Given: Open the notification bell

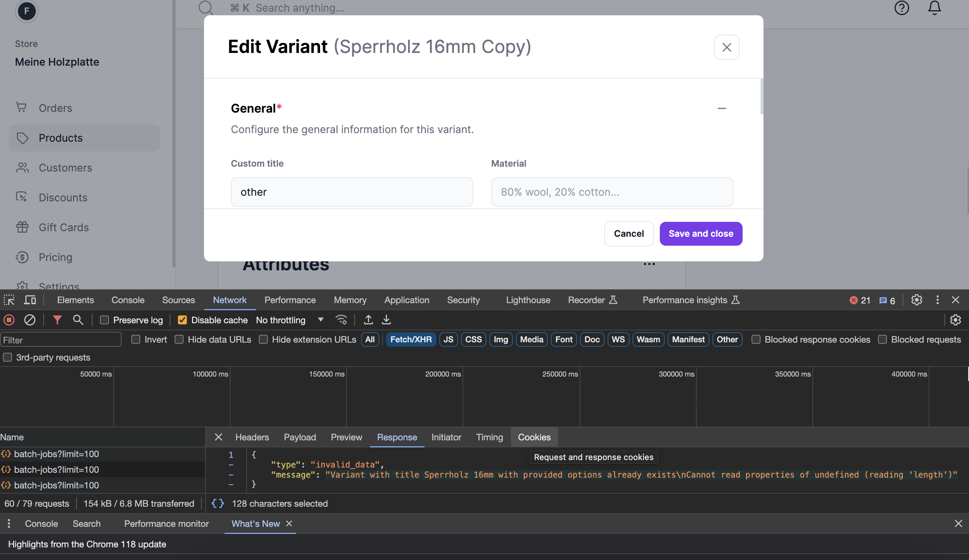Looking at the screenshot, I should pyautogui.click(x=934, y=8).
